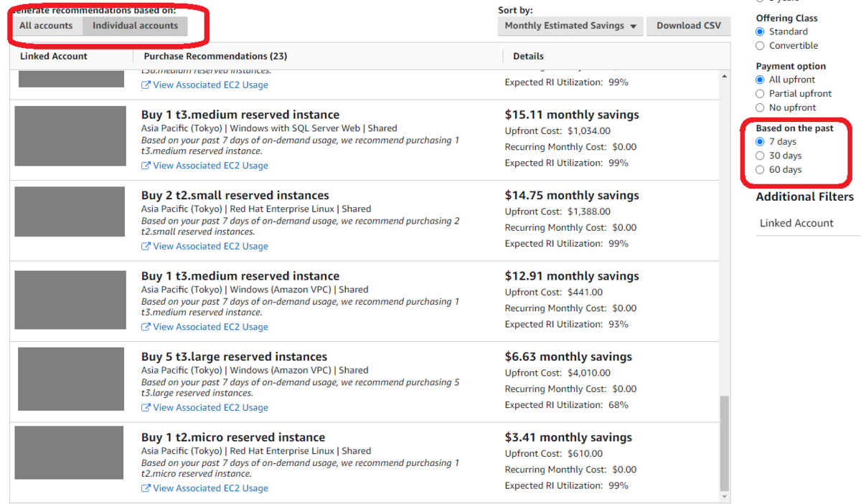Switch to Individual accounts tab
This screenshot has width=861, height=504.
[x=135, y=26]
